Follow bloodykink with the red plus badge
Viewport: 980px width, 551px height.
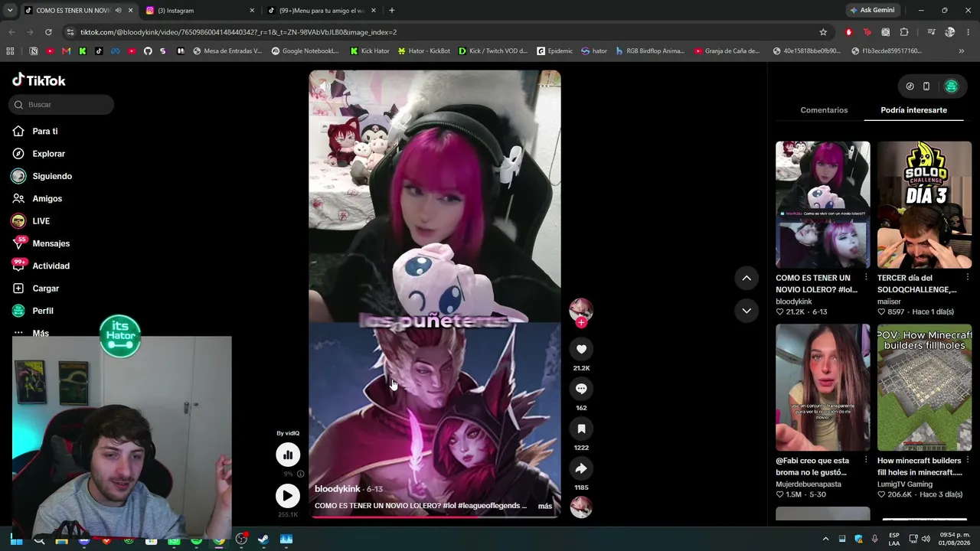[581, 323]
